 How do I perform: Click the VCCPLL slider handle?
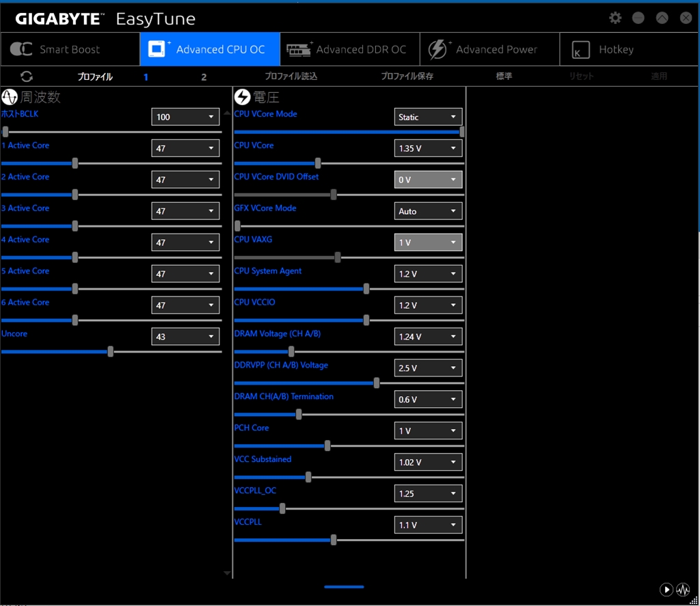coord(334,540)
